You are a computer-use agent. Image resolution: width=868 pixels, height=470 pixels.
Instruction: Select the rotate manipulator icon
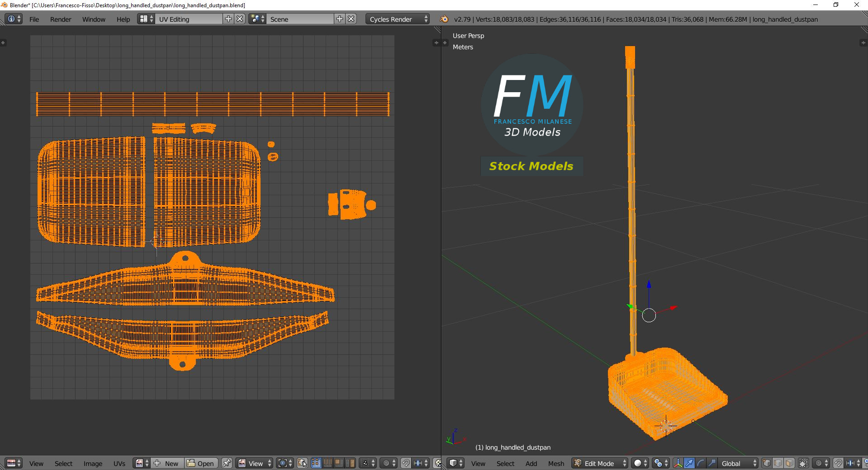[x=701, y=463]
